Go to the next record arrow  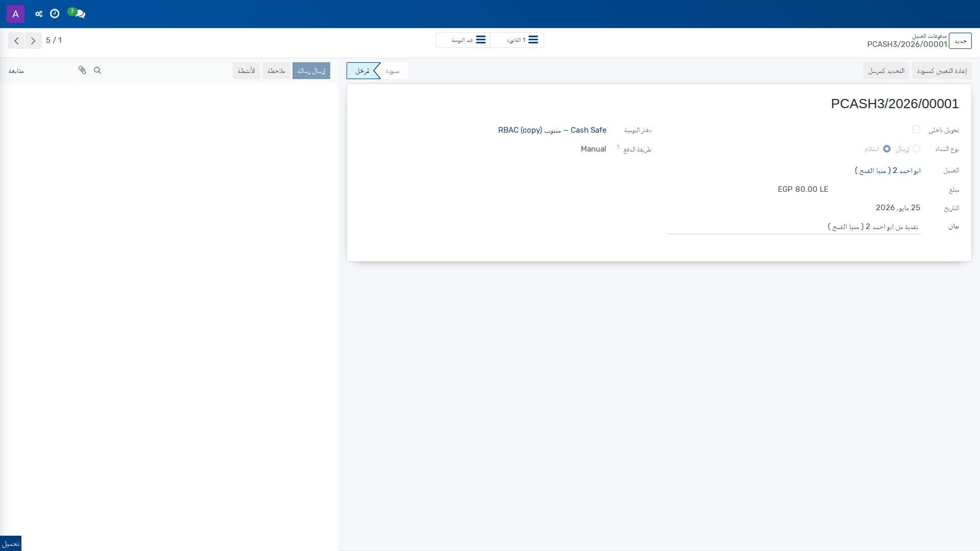point(33,40)
